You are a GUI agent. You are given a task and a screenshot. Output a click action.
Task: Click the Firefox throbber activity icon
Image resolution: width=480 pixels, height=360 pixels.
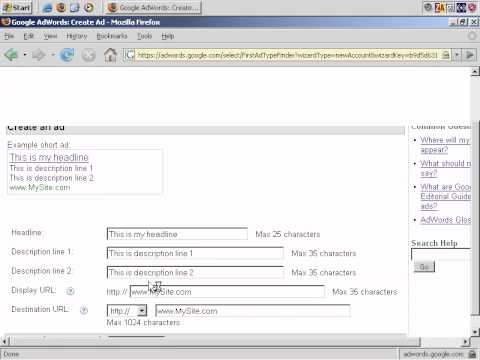(472, 36)
